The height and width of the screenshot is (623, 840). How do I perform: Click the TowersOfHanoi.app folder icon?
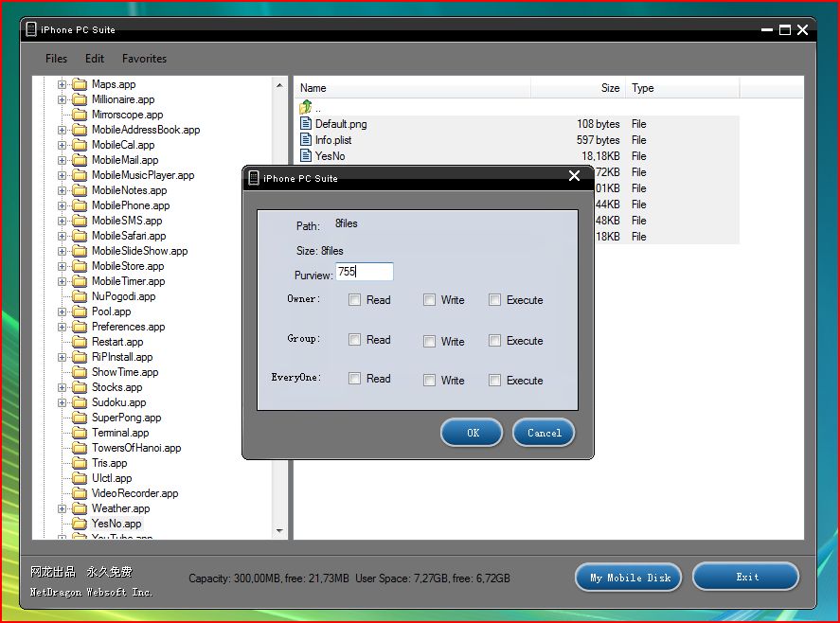tap(80, 448)
